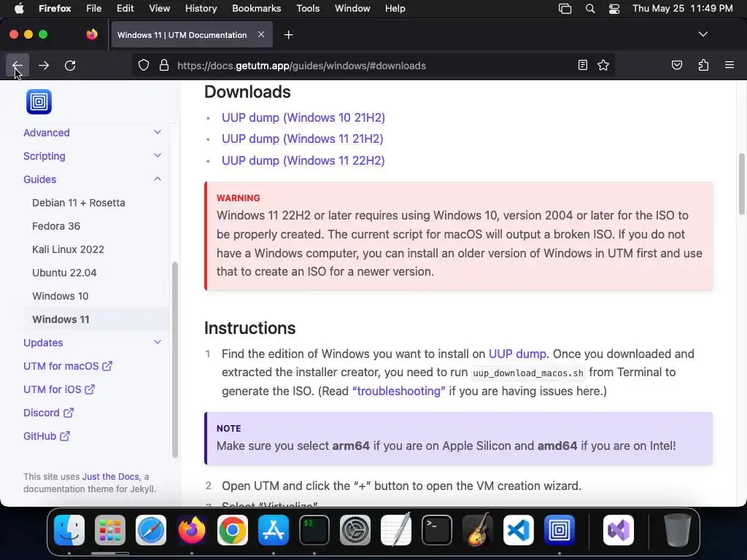The height and width of the screenshot is (560, 747).
Task: Open Discord external link in sidebar
Action: click(48, 413)
